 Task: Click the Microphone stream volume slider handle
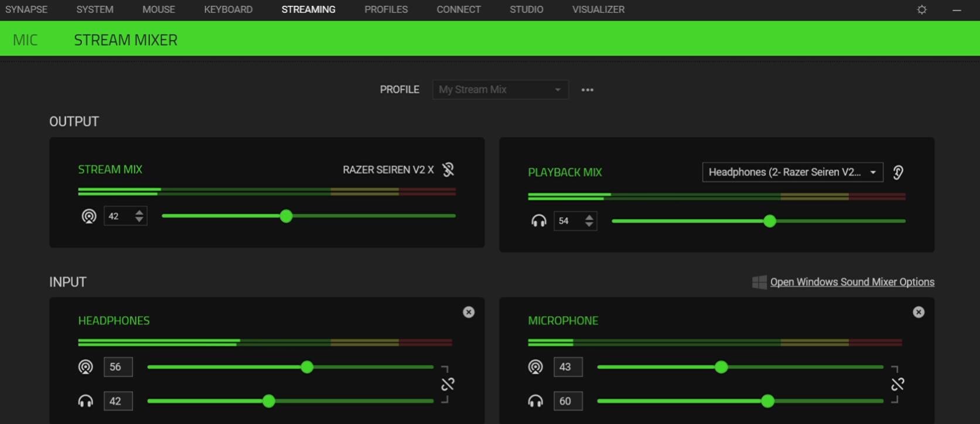coord(721,367)
